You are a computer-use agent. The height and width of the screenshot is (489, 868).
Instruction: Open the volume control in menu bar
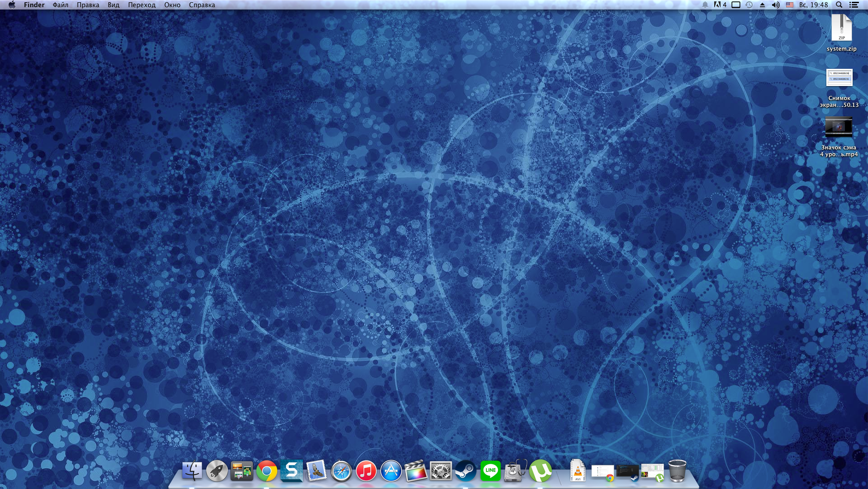(x=776, y=5)
